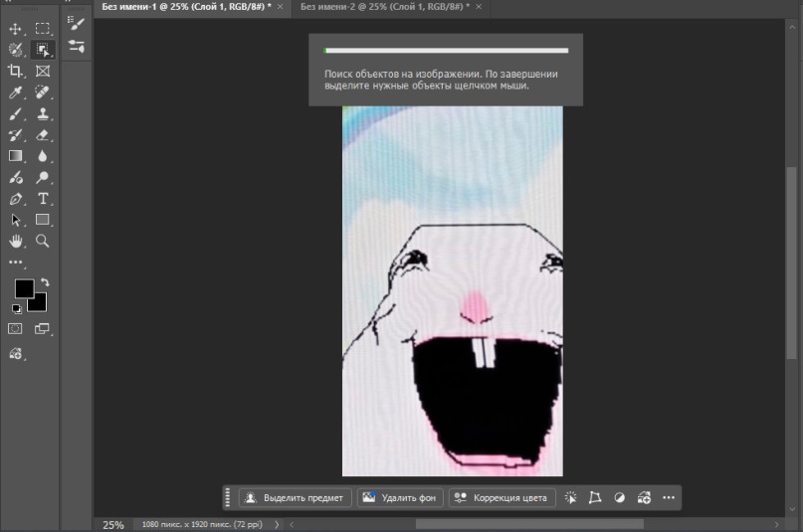Select the Frame tool
803x532 pixels.
pyautogui.click(x=43, y=72)
